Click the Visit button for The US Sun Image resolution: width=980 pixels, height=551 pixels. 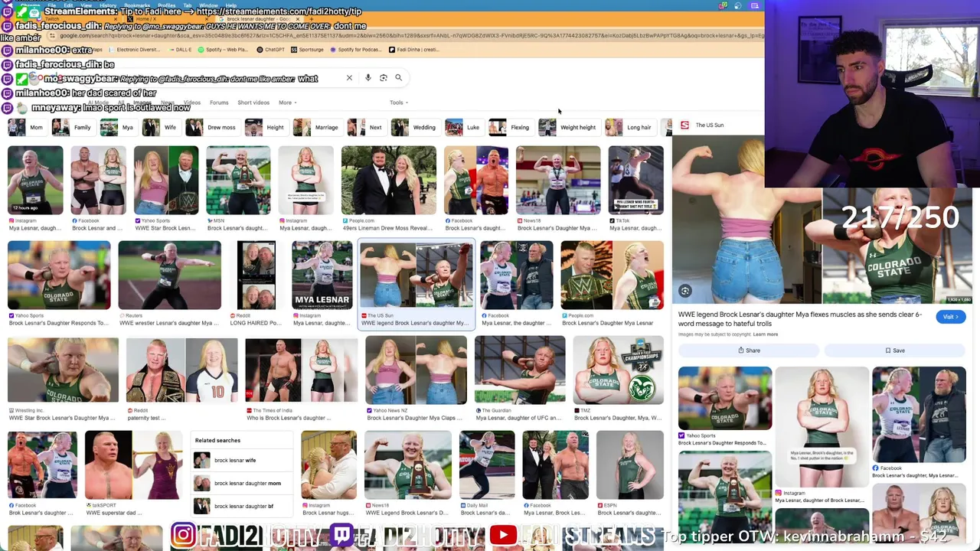tap(950, 317)
